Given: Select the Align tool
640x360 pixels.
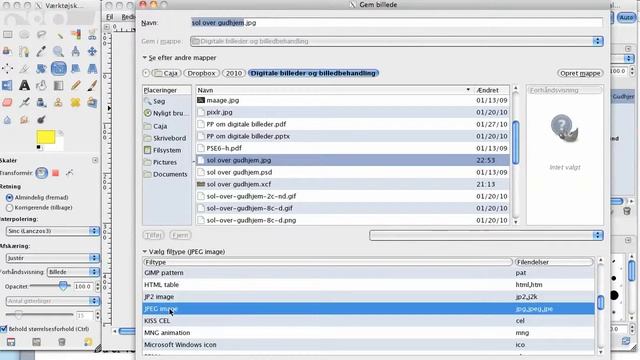Looking at the screenshot, I should [x=7, y=69].
